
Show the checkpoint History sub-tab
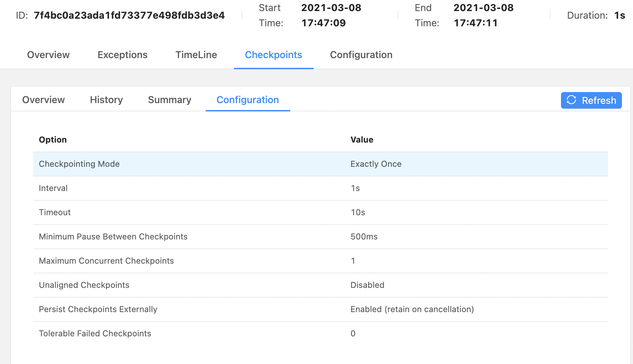106,100
